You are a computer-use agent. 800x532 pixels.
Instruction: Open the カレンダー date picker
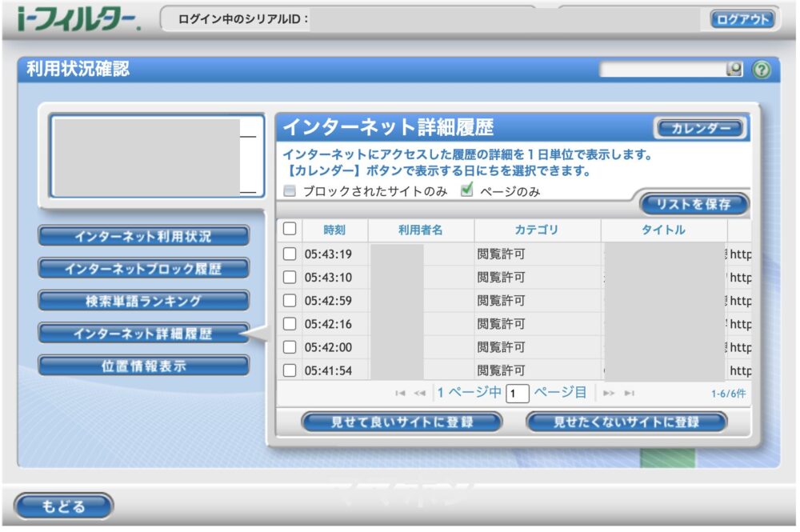(x=701, y=126)
